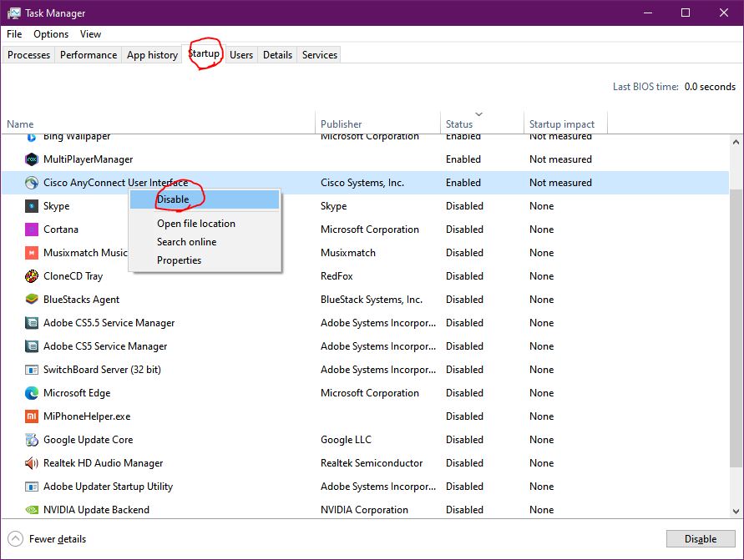The image size is (744, 560).
Task: Click the Task Manager title bar icon
Action: tap(13, 13)
